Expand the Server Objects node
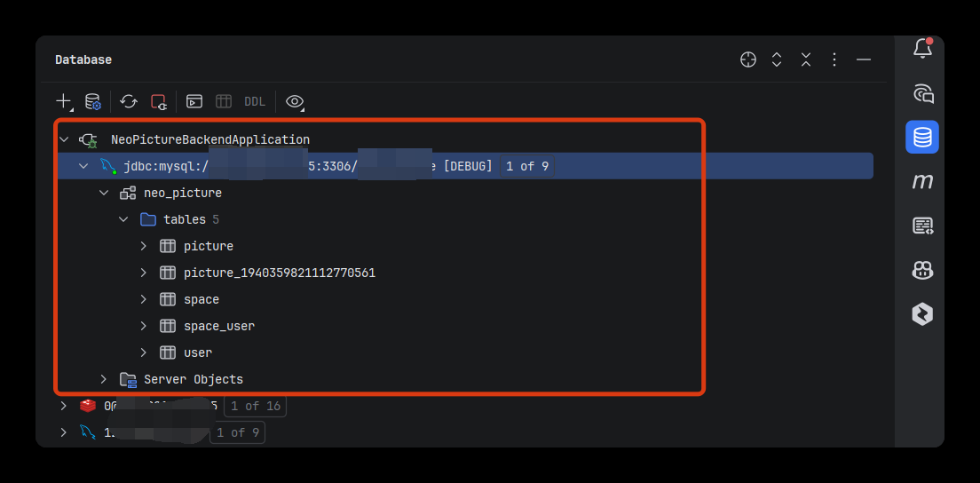980x483 pixels. [104, 379]
